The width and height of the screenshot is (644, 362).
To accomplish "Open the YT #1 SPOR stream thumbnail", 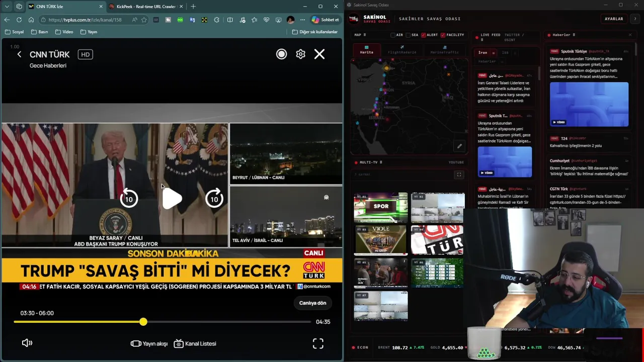I will tap(381, 207).
